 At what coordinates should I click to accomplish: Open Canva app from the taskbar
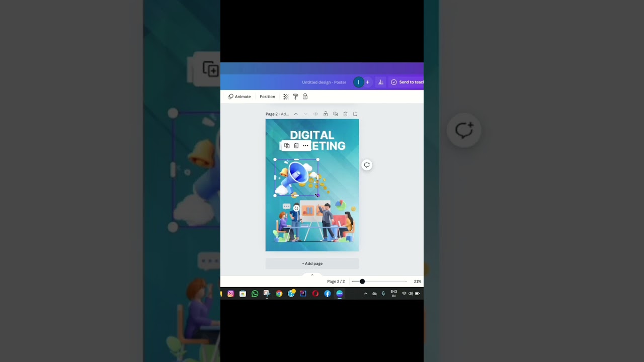pos(340,294)
